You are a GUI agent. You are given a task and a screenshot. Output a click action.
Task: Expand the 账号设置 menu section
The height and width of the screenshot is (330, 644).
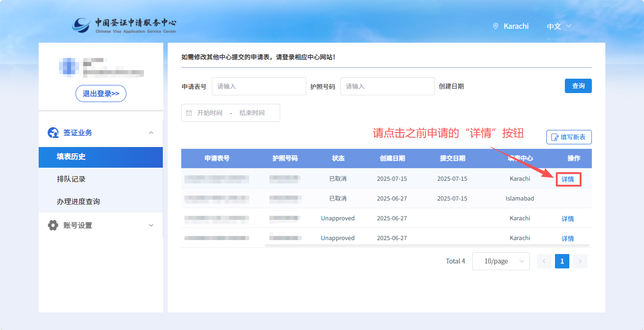click(x=151, y=225)
